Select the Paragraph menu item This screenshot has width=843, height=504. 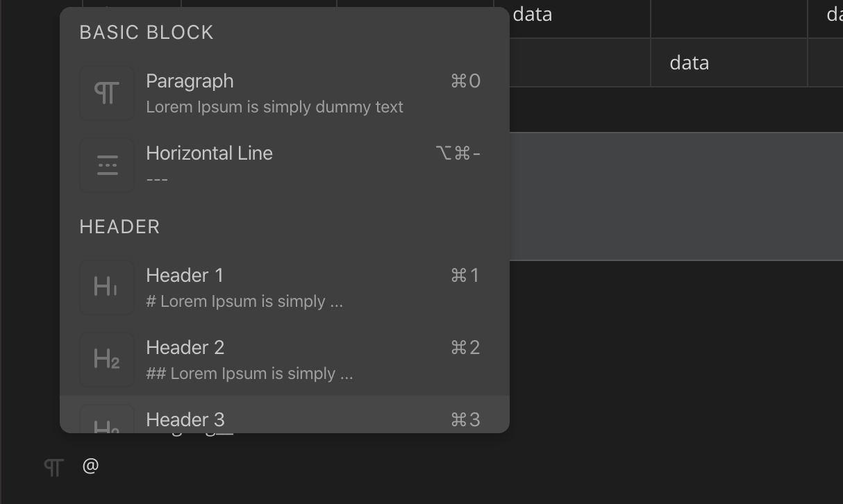pos(190,81)
